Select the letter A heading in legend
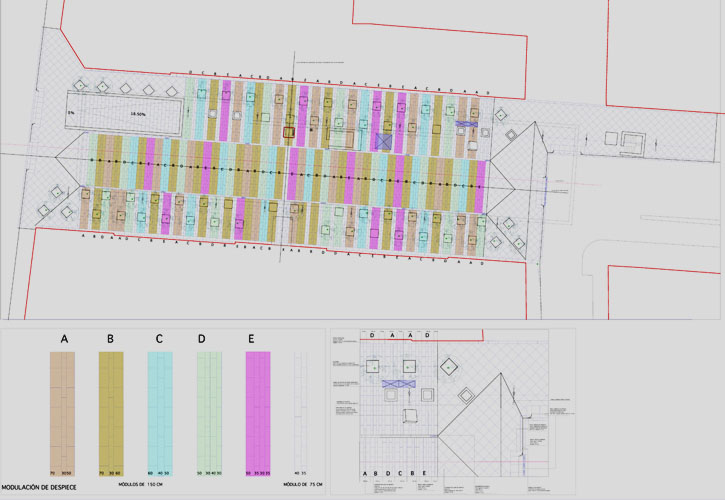The height and width of the screenshot is (500, 725). (x=64, y=340)
